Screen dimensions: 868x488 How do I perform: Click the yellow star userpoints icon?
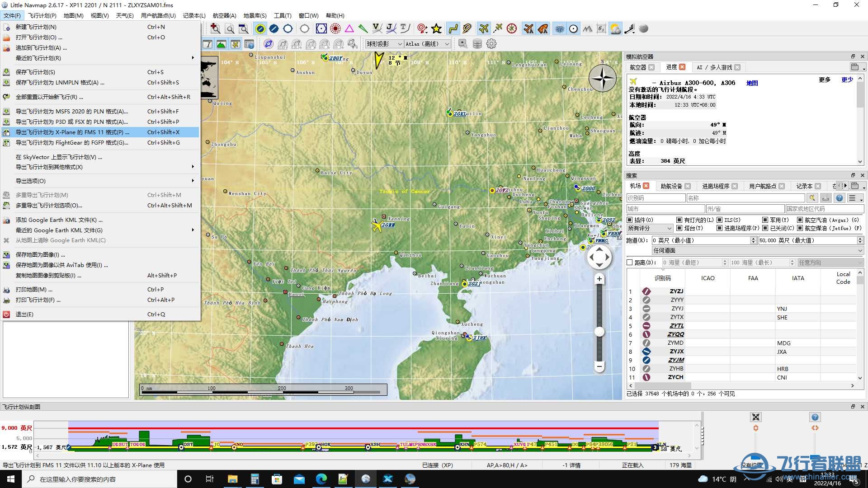point(436,29)
